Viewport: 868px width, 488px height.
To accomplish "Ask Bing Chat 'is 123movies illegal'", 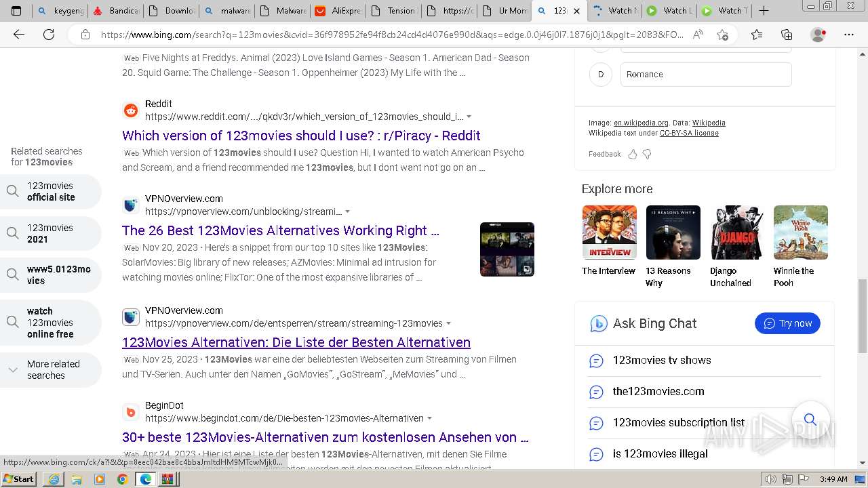I will coord(660,454).
